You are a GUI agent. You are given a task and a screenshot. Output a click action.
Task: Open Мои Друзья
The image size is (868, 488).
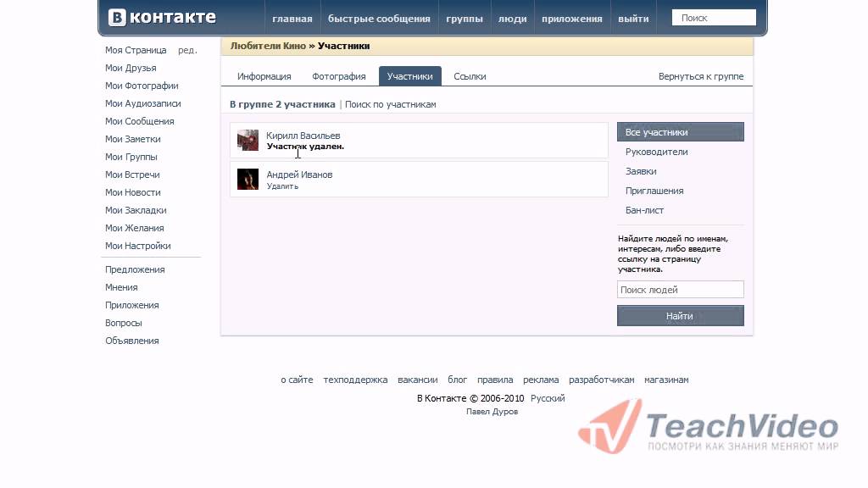click(x=131, y=68)
